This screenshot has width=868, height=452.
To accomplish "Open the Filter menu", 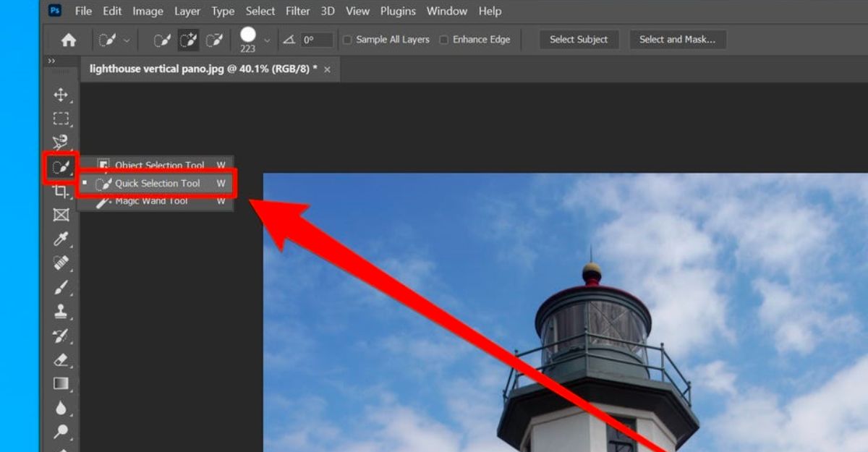I will tap(299, 11).
